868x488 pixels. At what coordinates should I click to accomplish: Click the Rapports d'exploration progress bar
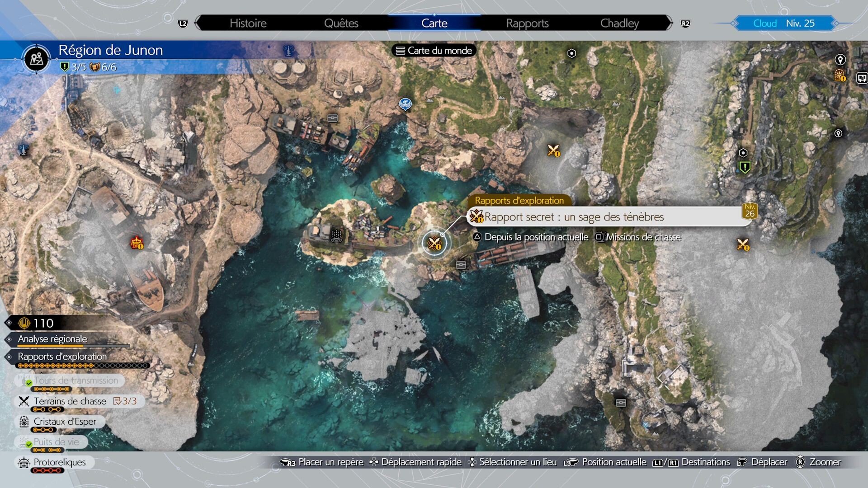[x=82, y=366]
